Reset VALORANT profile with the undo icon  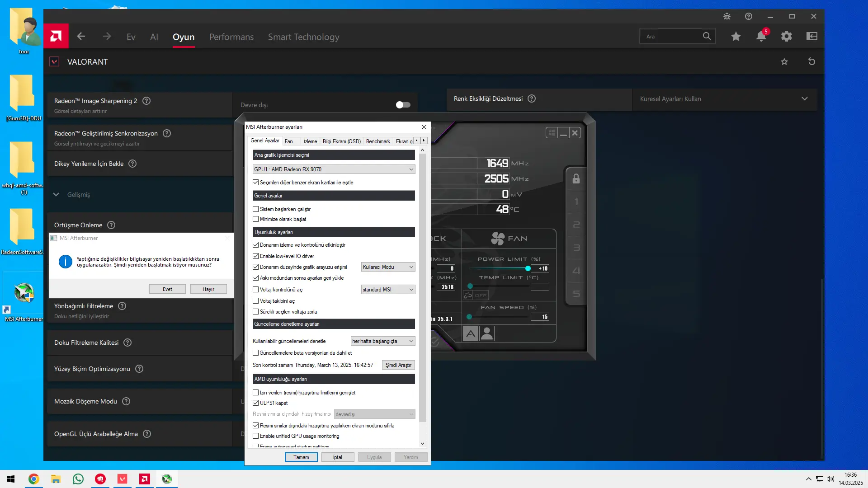811,61
